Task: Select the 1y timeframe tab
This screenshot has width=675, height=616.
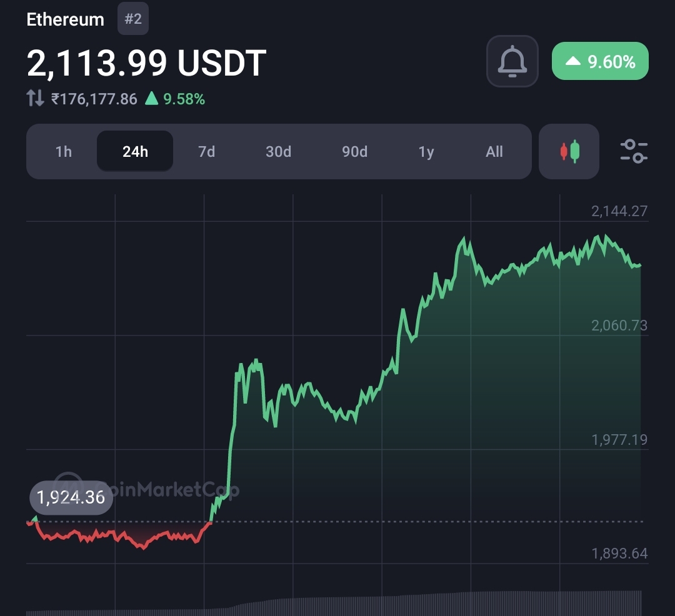Action: pyautogui.click(x=426, y=152)
